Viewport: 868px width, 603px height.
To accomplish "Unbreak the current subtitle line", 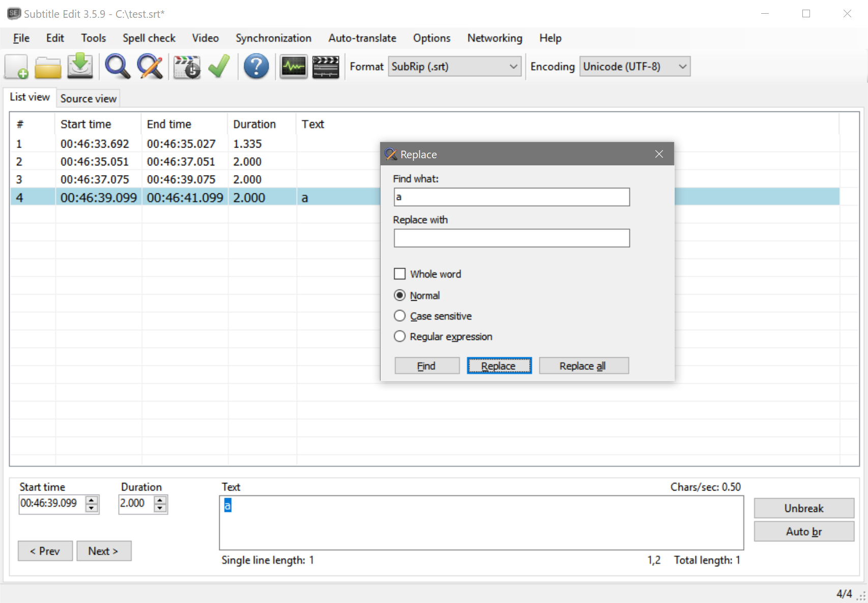I will pyautogui.click(x=803, y=508).
